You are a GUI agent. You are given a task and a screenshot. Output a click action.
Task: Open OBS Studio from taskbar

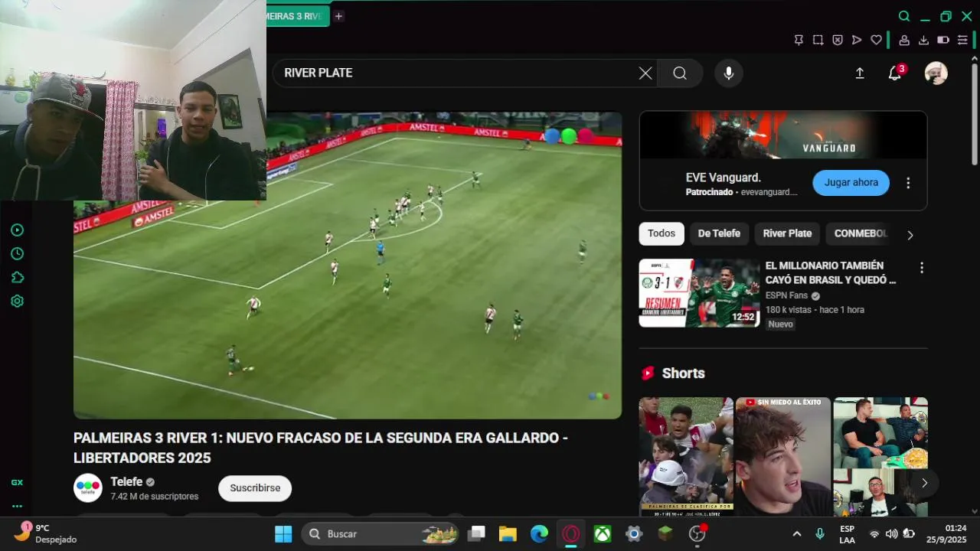[x=697, y=534]
